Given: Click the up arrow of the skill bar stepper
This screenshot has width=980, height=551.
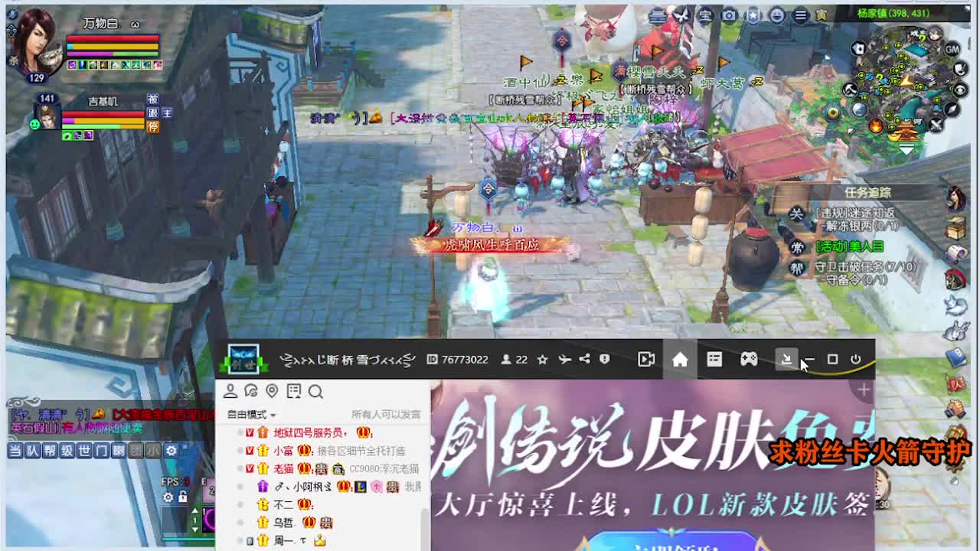Looking at the screenshot, I should coord(195,510).
